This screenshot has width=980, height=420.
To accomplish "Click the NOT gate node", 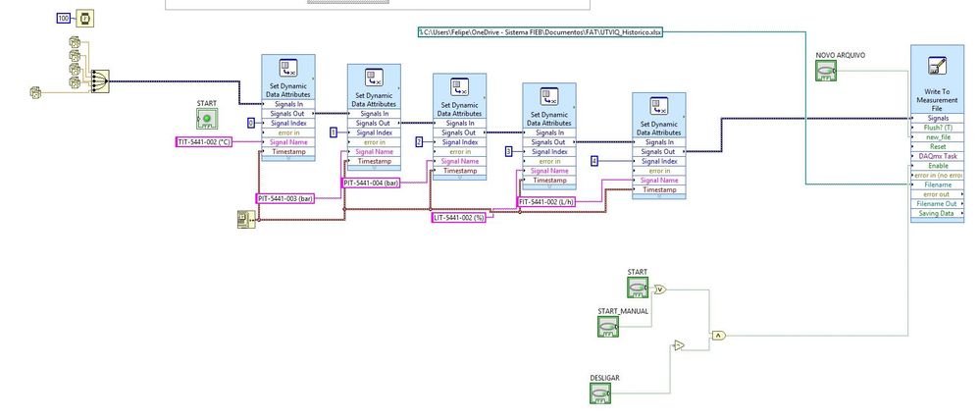I will [x=679, y=345].
